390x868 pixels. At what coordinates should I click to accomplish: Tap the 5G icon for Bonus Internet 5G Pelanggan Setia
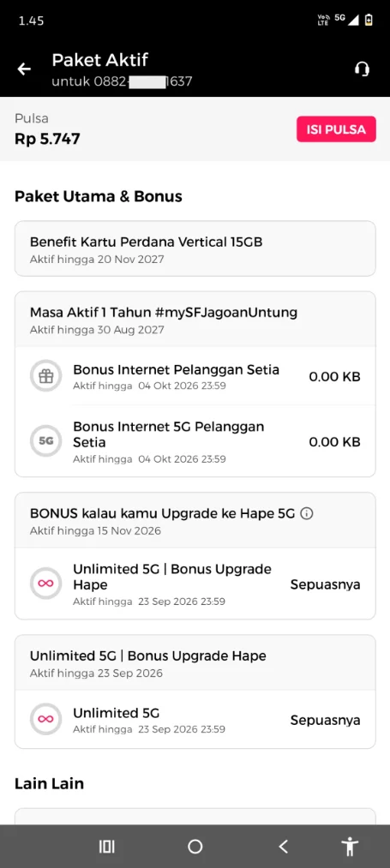pyautogui.click(x=46, y=441)
